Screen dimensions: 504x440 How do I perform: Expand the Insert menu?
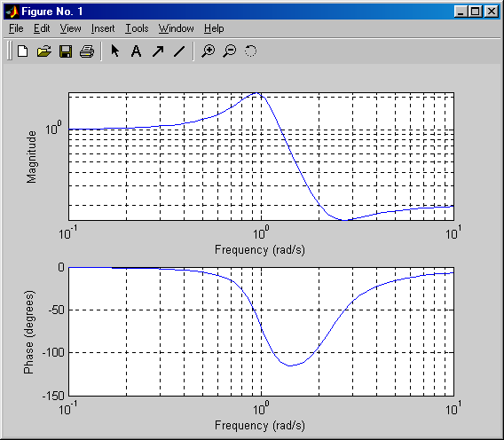(103, 28)
